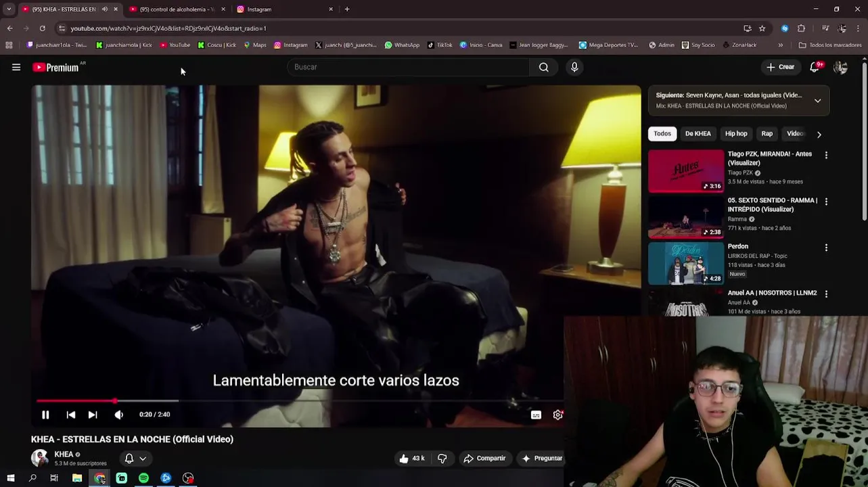Open Spotify from the taskbar
This screenshot has height=487, width=868.
(143, 478)
